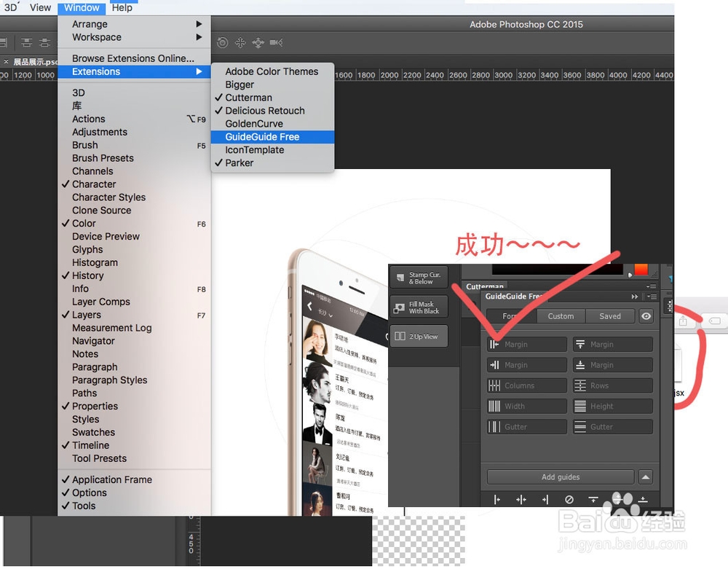Add guide to right edge icon
The height and width of the screenshot is (569, 728).
[545, 499]
